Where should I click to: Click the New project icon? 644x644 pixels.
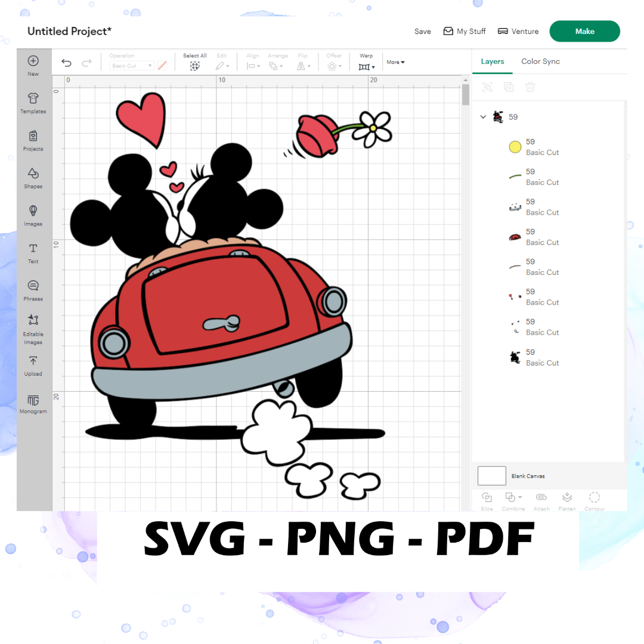[x=33, y=61]
